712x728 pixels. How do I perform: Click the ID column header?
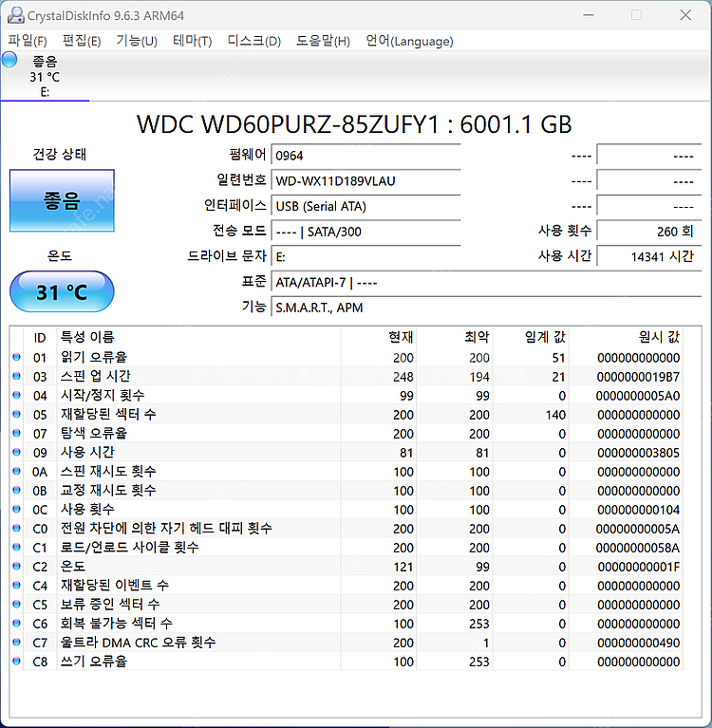coord(40,338)
